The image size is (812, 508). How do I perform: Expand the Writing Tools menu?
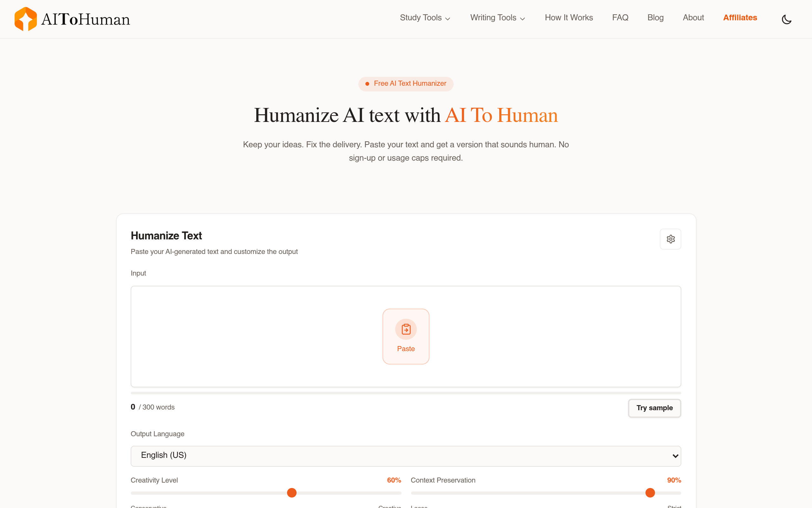pyautogui.click(x=497, y=18)
